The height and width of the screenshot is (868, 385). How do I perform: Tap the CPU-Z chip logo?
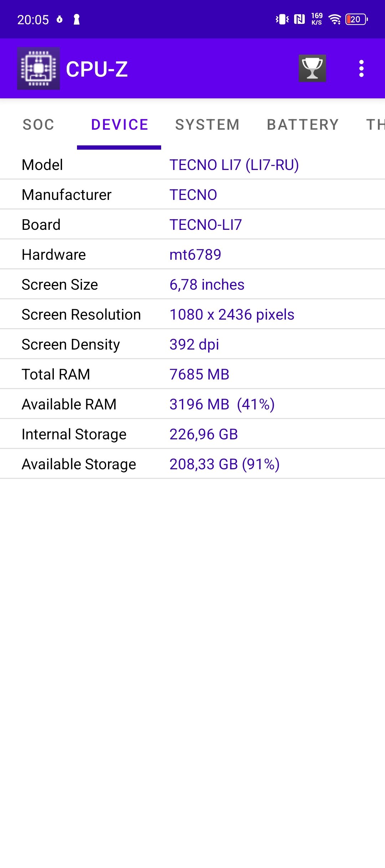point(38,68)
